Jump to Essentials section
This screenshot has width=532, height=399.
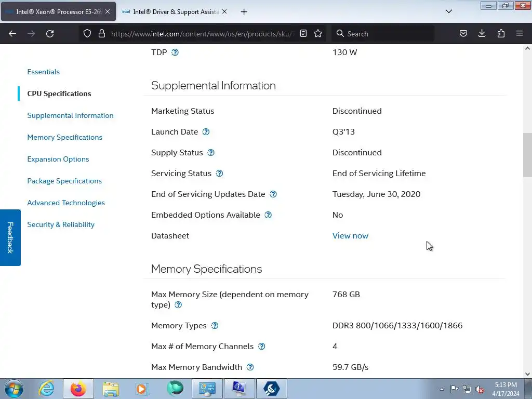click(x=44, y=72)
